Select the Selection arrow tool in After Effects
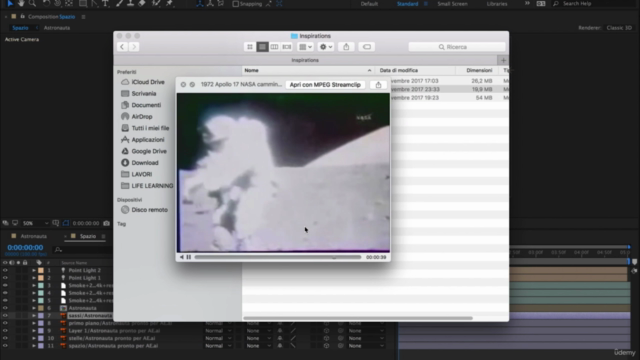The width and height of the screenshot is (640, 360). coord(10,3)
